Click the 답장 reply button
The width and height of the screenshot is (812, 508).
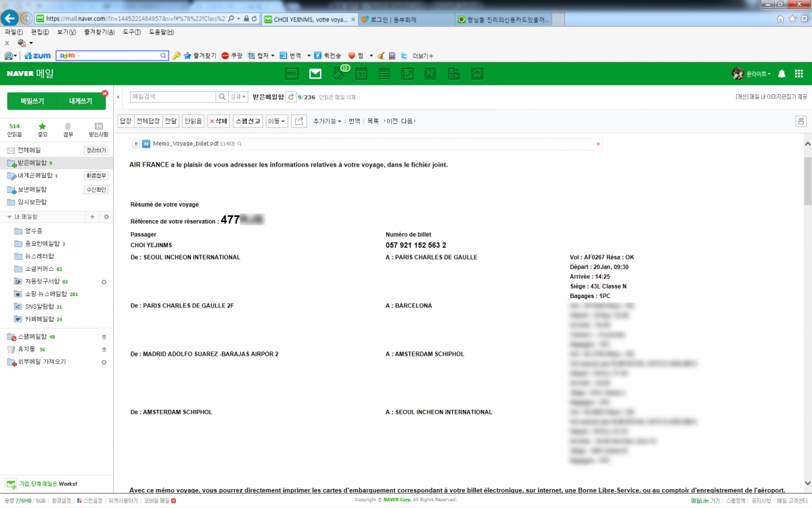(x=125, y=121)
